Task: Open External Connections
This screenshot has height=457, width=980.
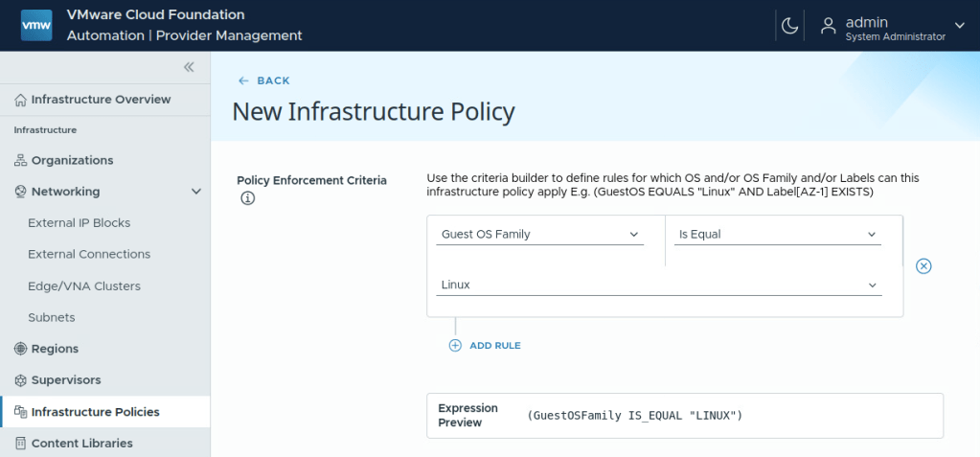Action: click(89, 255)
